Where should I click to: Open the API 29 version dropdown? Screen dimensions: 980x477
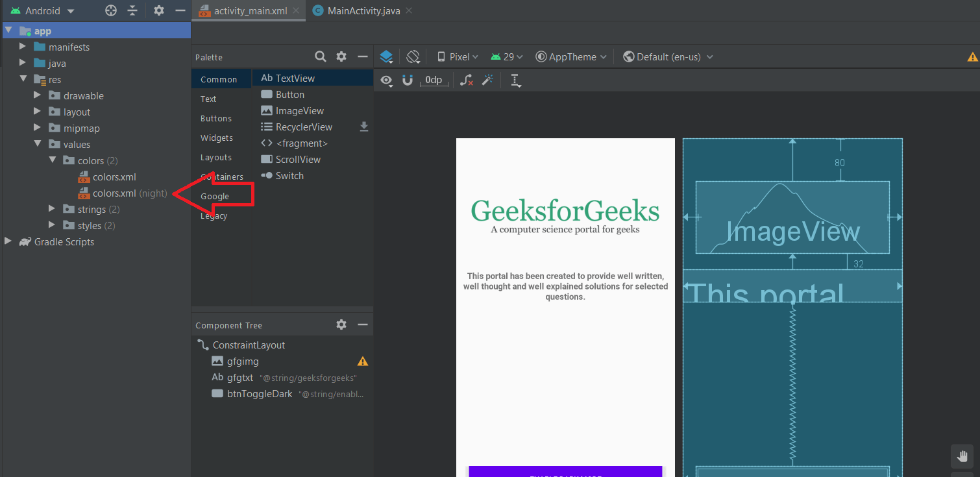point(507,57)
